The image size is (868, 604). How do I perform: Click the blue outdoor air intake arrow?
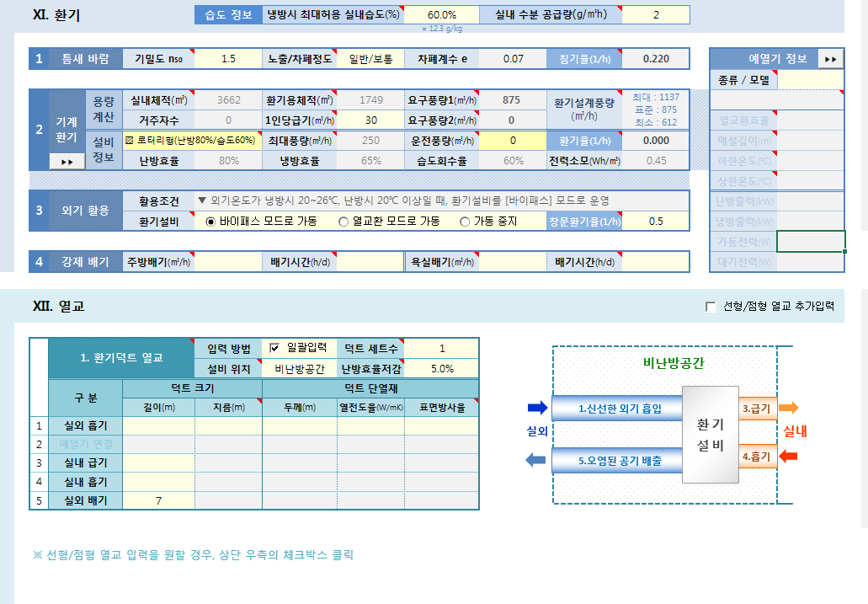tap(536, 409)
